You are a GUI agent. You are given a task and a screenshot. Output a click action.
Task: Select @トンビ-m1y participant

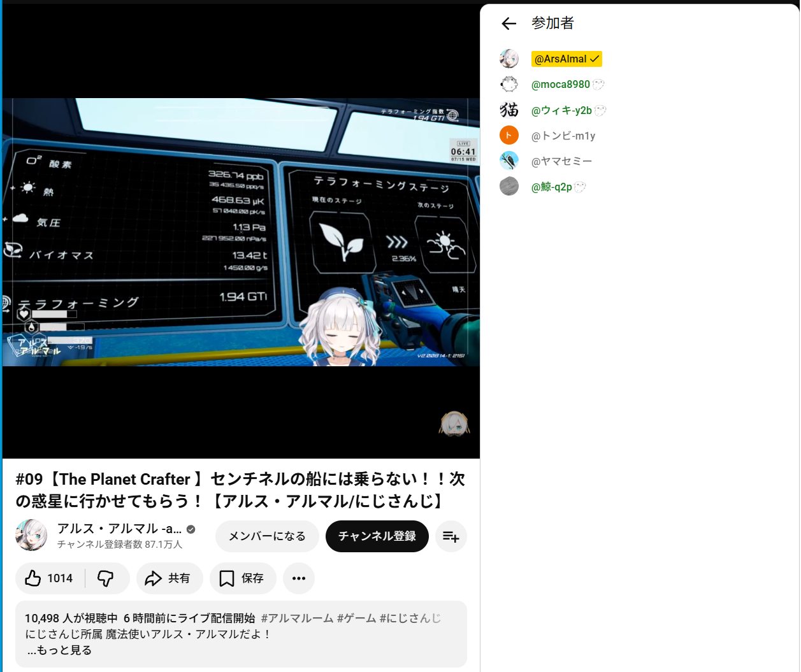tap(563, 136)
